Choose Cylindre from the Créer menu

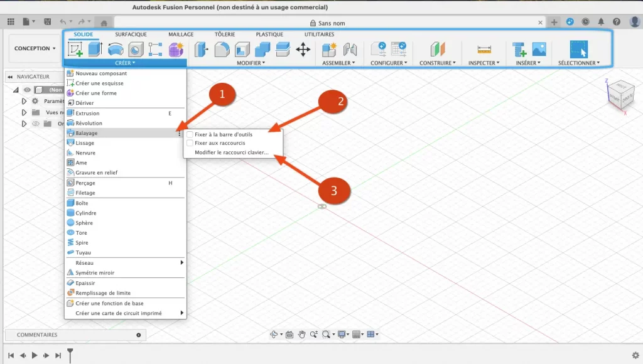coord(85,213)
